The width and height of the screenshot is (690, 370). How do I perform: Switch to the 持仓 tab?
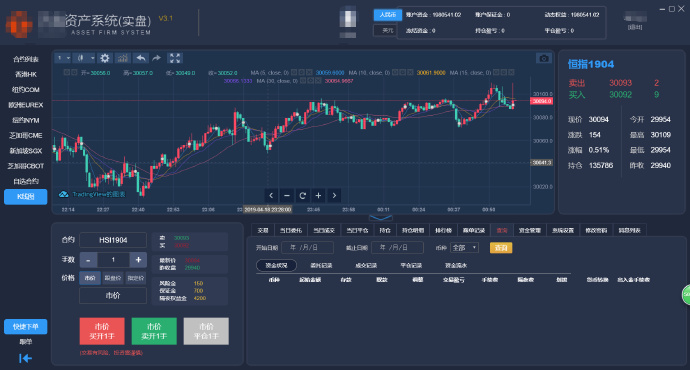(385, 230)
